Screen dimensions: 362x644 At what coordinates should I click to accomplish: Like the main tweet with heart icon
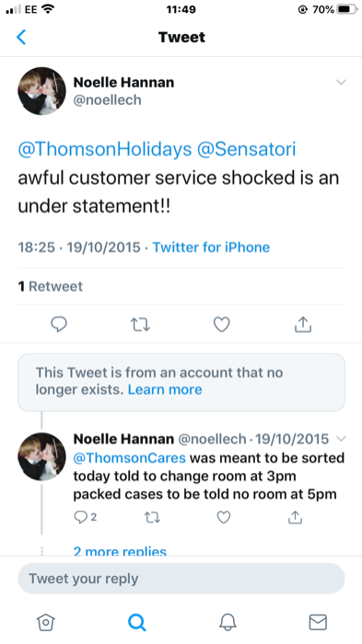(x=221, y=325)
